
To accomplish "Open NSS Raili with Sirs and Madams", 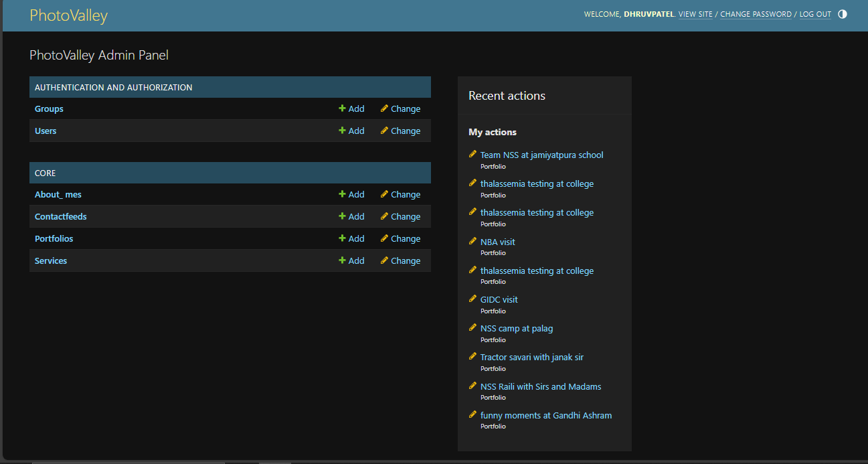I will pyautogui.click(x=541, y=386).
